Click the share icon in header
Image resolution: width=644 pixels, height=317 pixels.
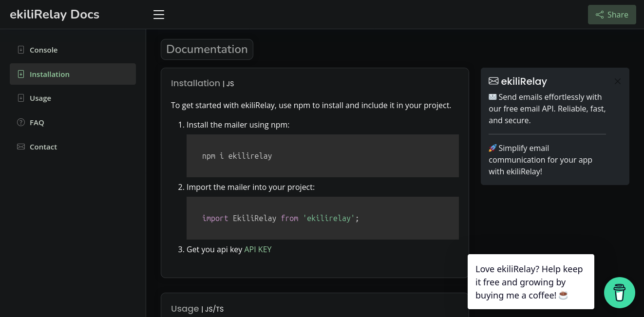pyautogui.click(x=600, y=15)
